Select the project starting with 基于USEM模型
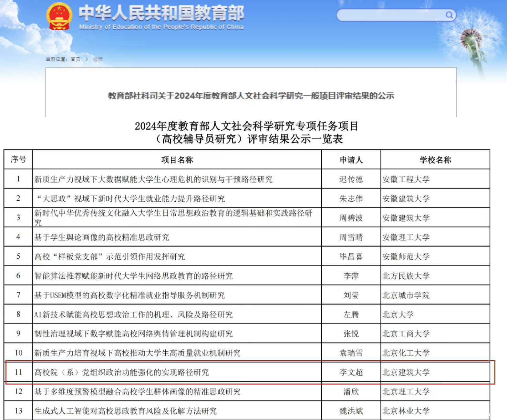This screenshot has width=507, height=420. [x=129, y=295]
